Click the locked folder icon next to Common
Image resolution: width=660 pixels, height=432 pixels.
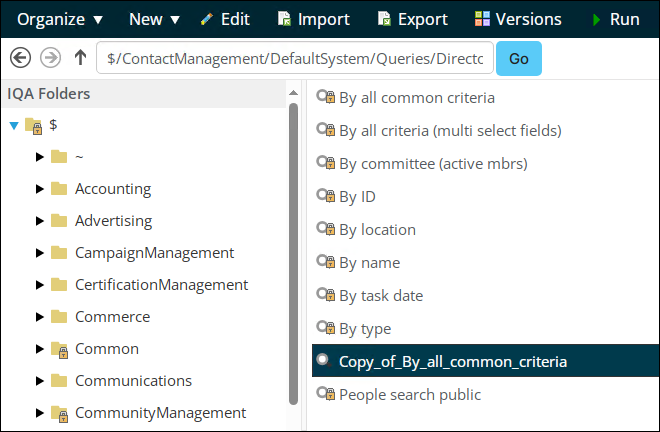pyautogui.click(x=59, y=349)
